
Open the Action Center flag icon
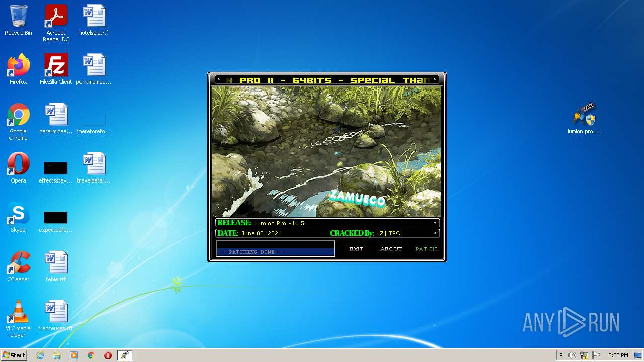pos(596,355)
